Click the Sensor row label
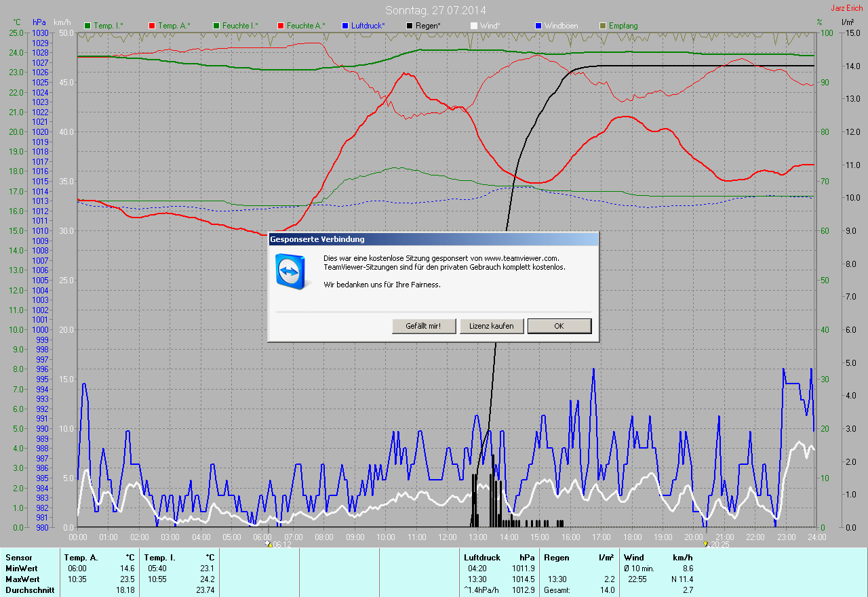This screenshot has width=868, height=597. (18, 558)
